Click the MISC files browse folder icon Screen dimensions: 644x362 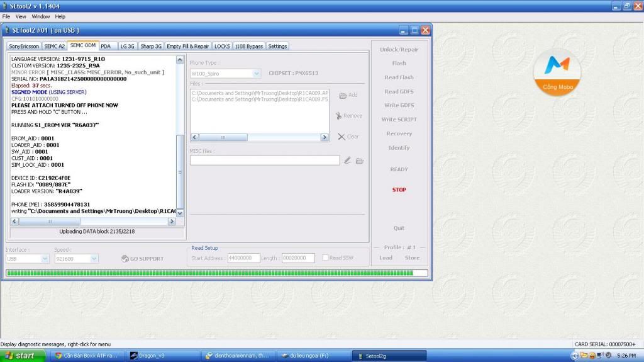360,161
